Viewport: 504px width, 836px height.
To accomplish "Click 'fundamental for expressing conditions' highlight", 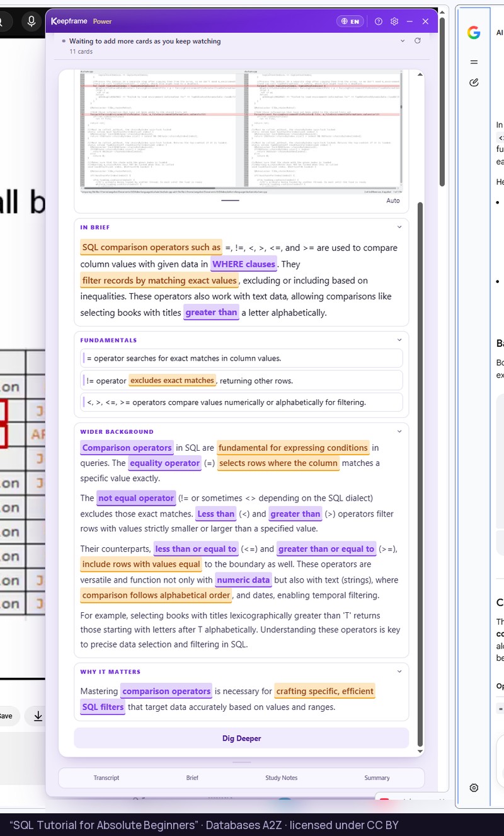I will pos(293,448).
